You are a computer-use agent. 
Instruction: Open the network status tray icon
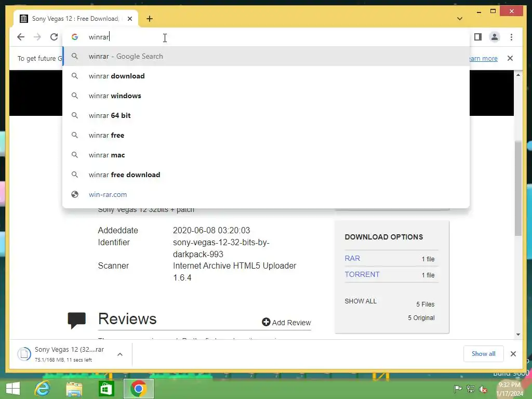click(x=470, y=389)
